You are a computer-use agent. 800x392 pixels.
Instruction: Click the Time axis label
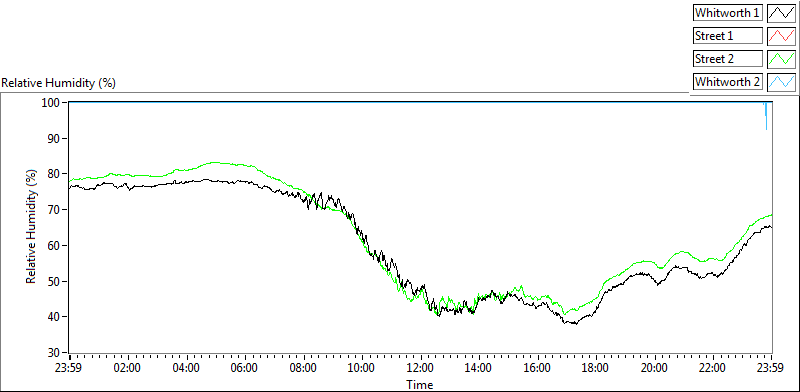pos(420,385)
